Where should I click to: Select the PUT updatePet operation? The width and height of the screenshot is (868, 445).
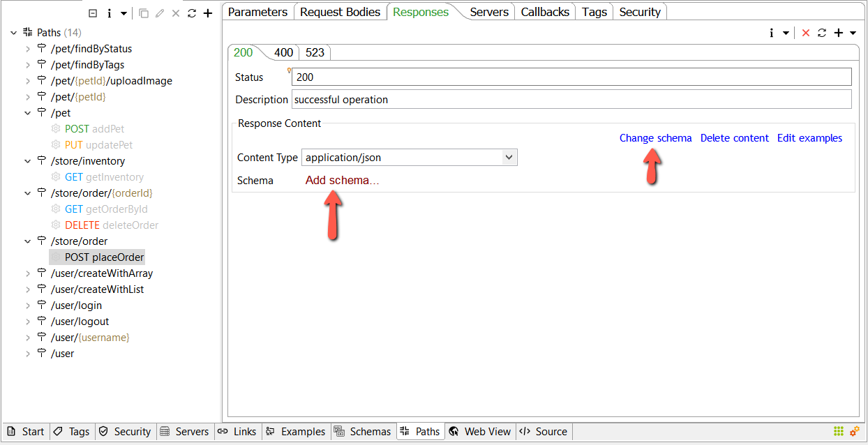point(98,145)
